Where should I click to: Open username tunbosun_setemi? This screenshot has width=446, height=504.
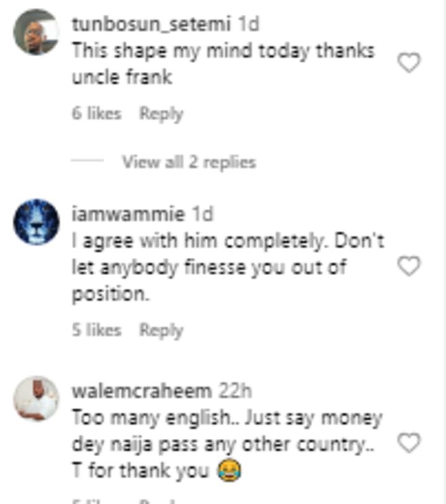pos(151,24)
